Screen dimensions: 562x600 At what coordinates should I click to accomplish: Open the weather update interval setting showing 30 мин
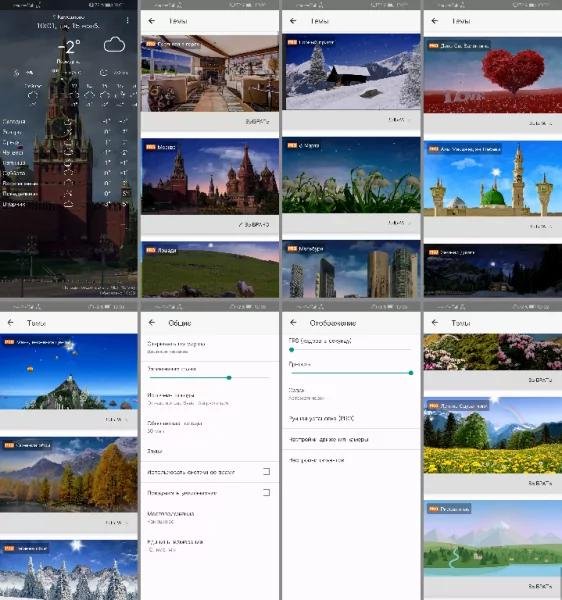tap(210, 427)
